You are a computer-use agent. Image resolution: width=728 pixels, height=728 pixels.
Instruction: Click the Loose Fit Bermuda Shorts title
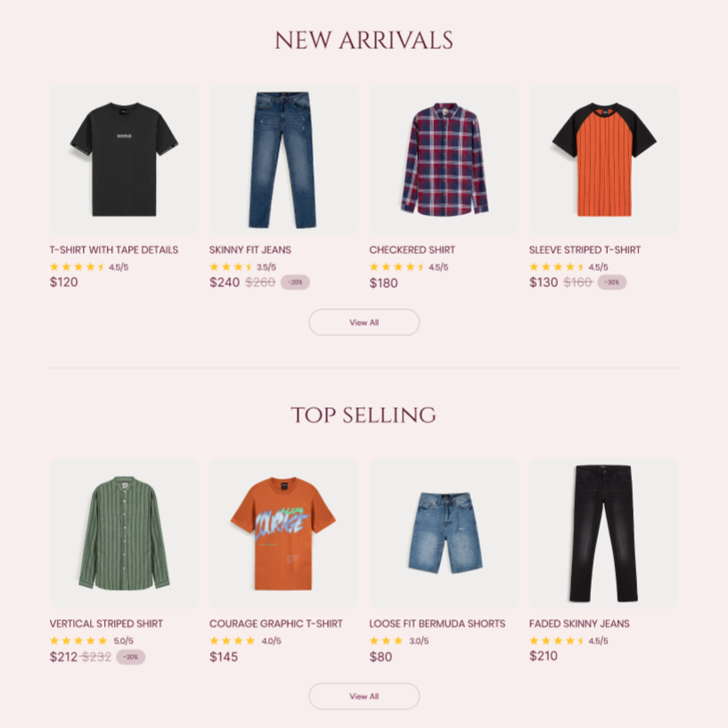tap(438, 624)
